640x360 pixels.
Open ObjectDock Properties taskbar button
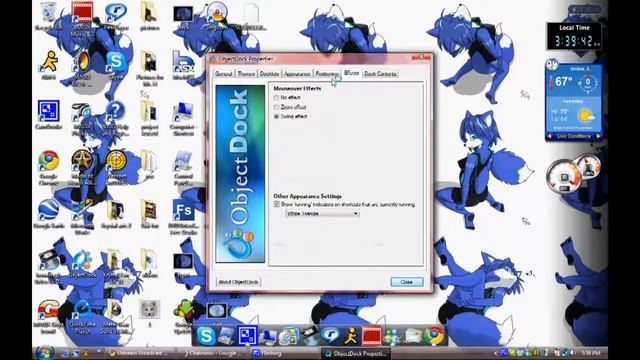[356, 353]
